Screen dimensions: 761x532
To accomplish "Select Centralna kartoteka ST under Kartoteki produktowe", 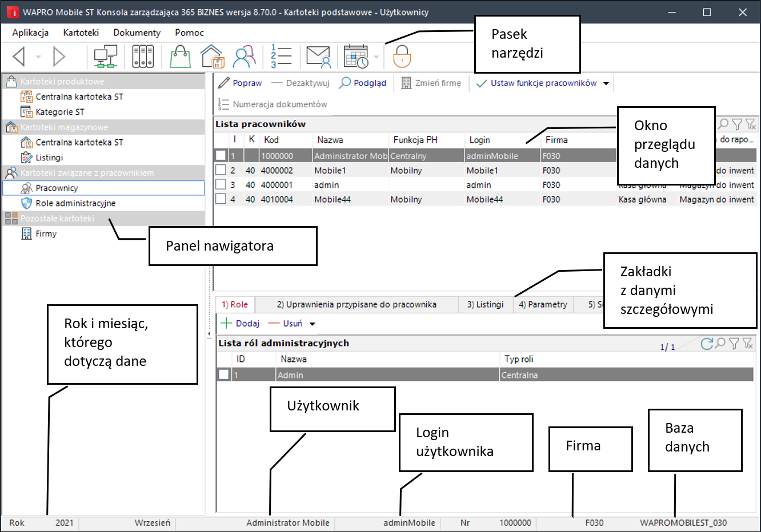I will 79,97.
